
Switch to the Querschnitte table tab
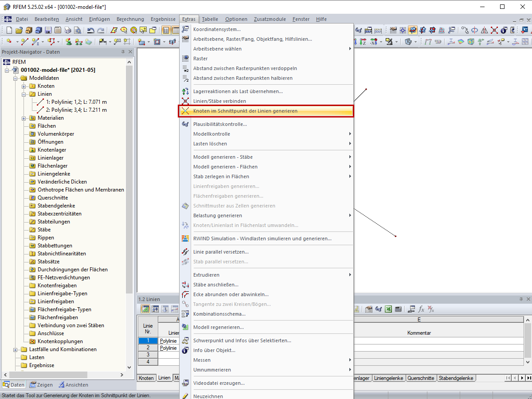click(421, 378)
